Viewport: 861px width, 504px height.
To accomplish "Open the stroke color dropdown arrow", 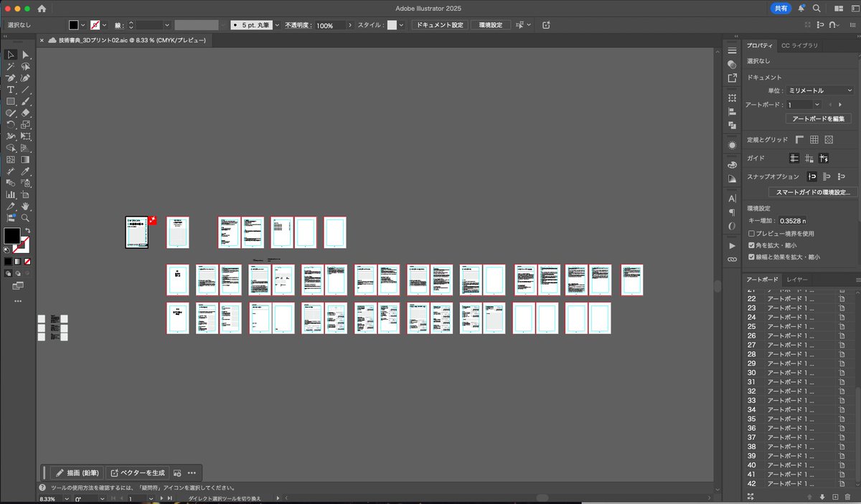I will 104,25.
